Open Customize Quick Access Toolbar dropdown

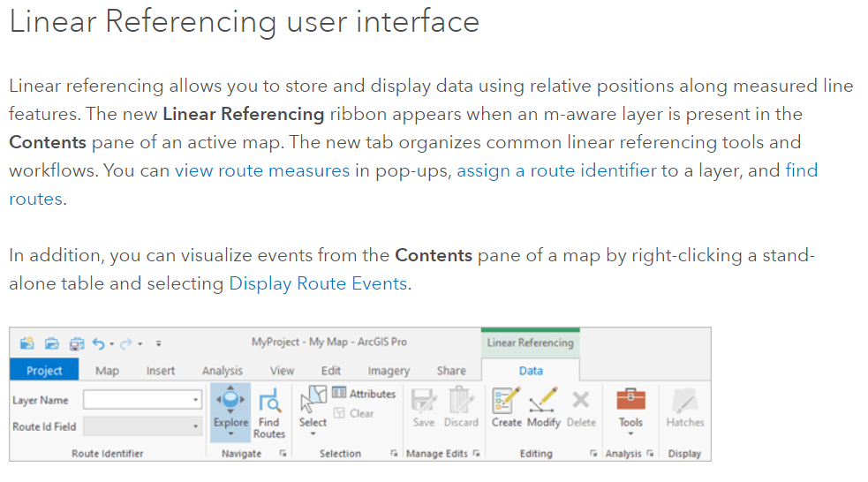158,343
